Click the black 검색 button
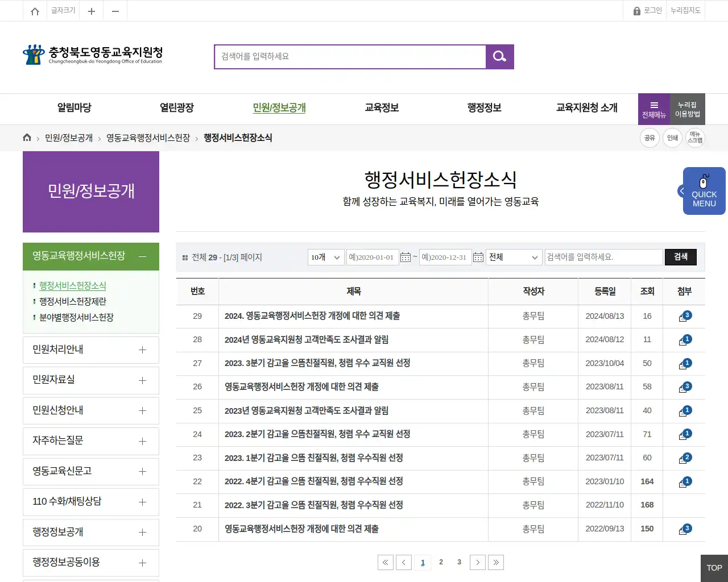Screen dimensions: 728x582 coord(681,257)
